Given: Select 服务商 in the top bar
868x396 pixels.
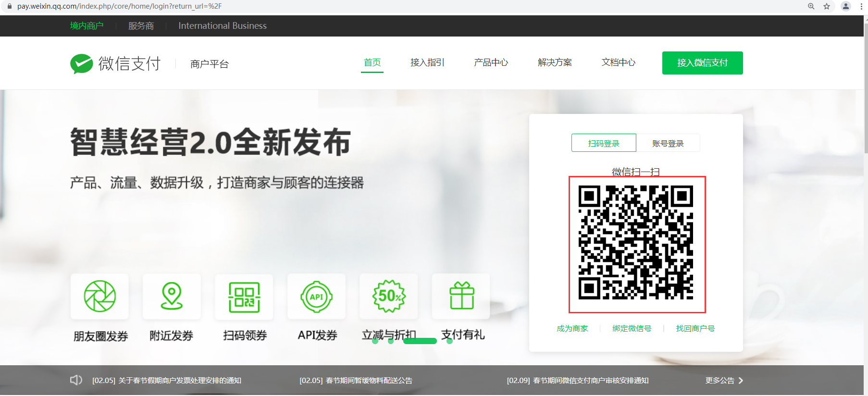Looking at the screenshot, I should click(141, 26).
